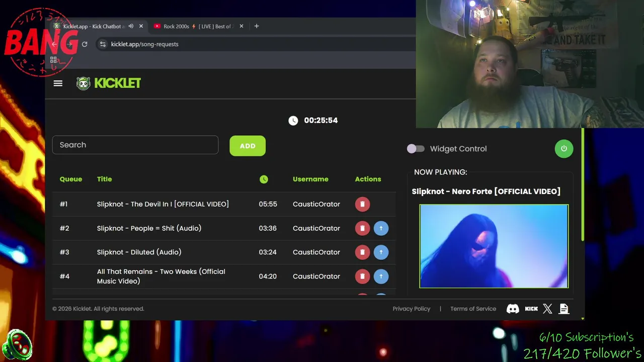The height and width of the screenshot is (362, 644).
Task: Open Kicklet X profile link
Action: 547,309
